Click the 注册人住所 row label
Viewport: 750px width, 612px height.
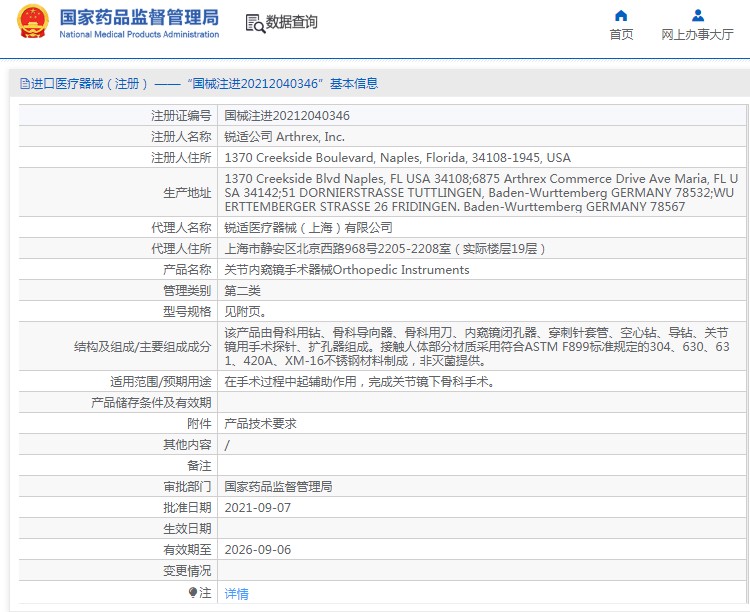pyautogui.click(x=181, y=157)
